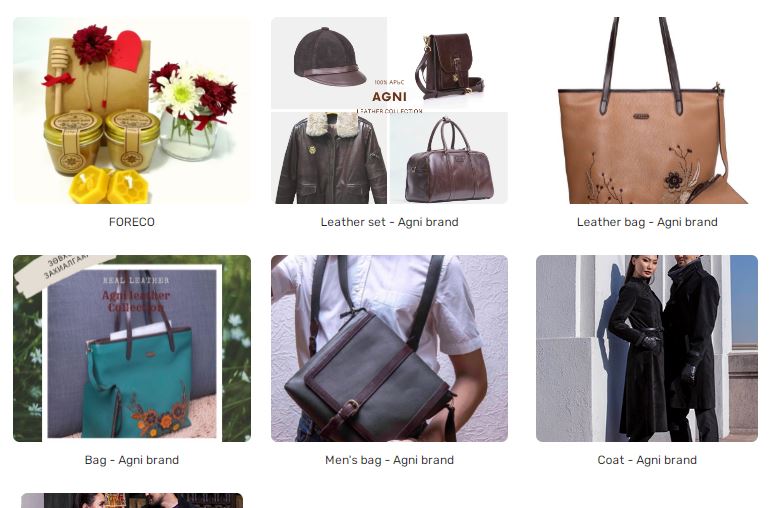Open the men's messenger bag photo
The width and height of the screenshot is (780, 508).
tap(390, 348)
